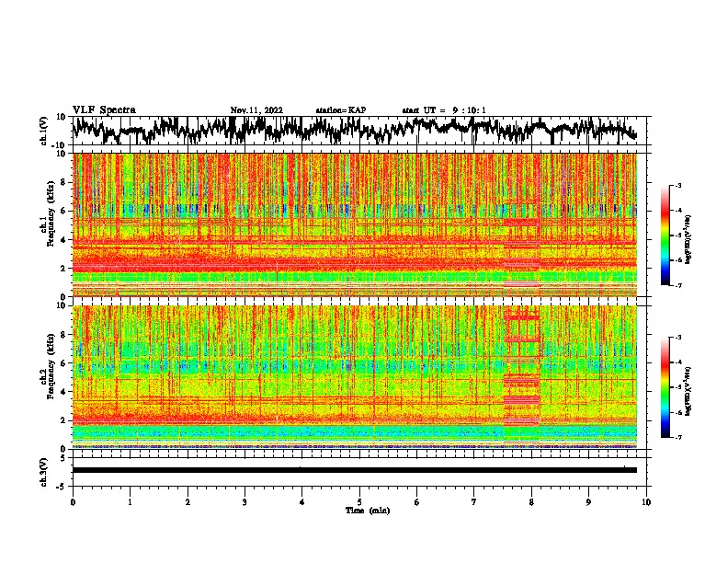Click the "-7" label on ch.2 colorbar
Viewport: 728px width, 563px height.
coord(678,437)
